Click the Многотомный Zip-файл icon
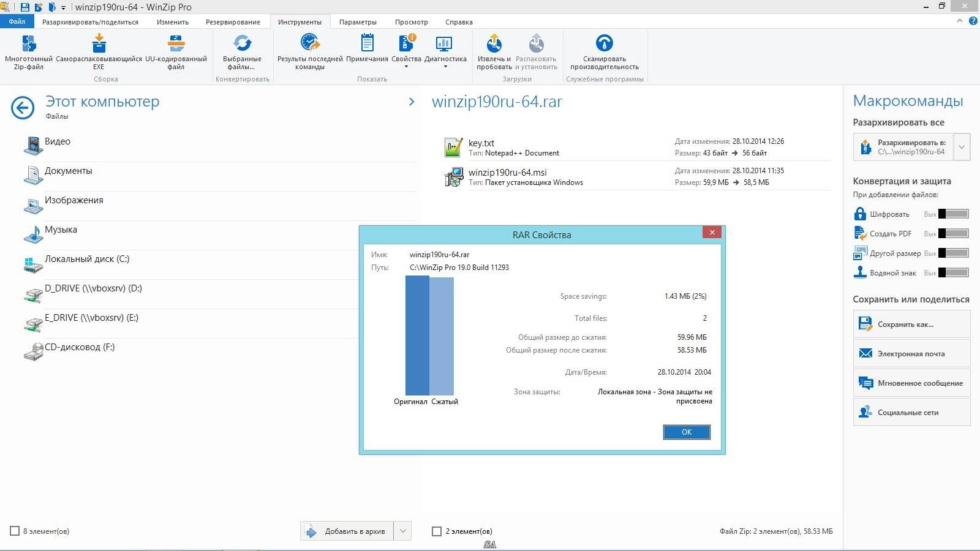 [29, 43]
